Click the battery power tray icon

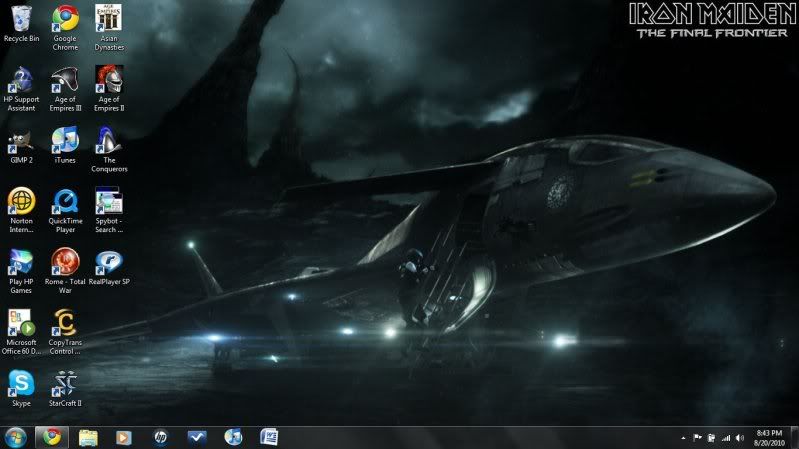711,438
